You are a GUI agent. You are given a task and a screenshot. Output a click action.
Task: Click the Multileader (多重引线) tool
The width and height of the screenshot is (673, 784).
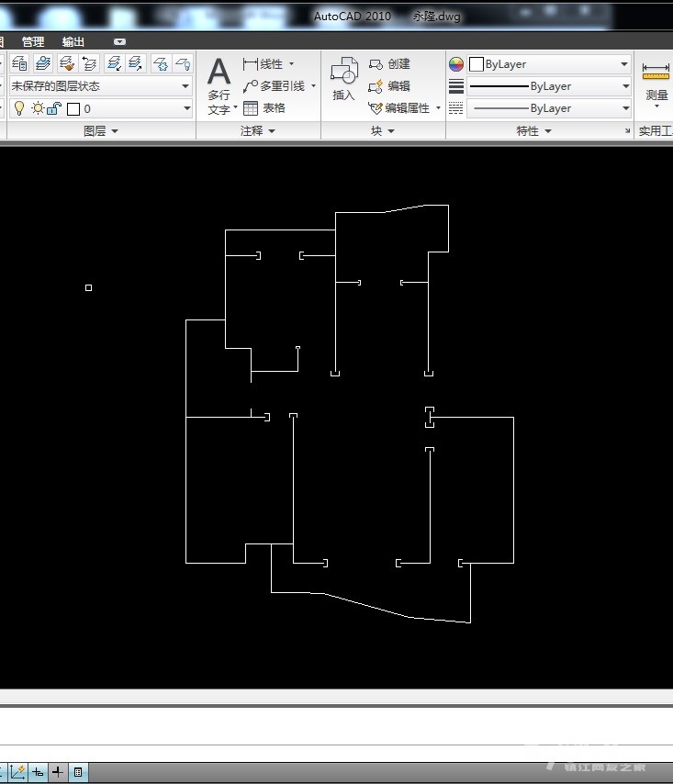[x=251, y=86]
